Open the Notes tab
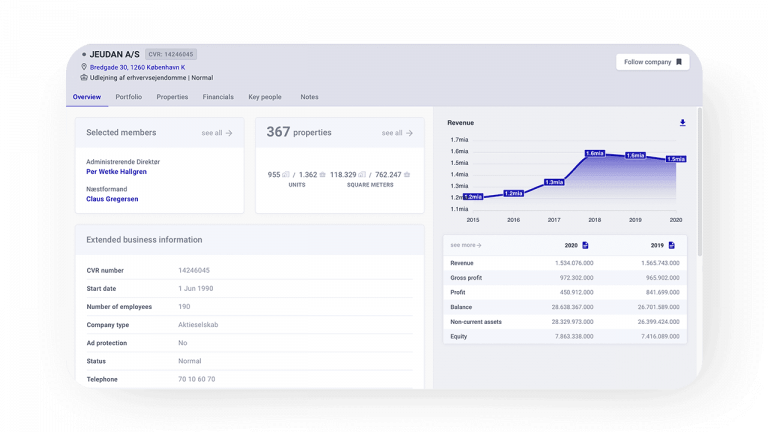768x432 pixels. click(x=310, y=97)
